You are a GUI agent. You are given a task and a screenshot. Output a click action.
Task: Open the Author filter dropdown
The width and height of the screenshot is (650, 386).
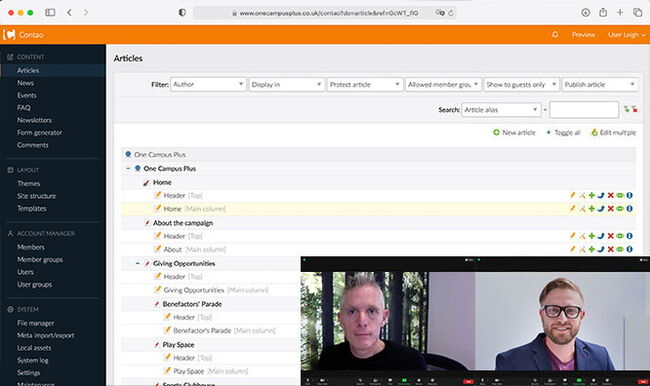tap(208, 85)
